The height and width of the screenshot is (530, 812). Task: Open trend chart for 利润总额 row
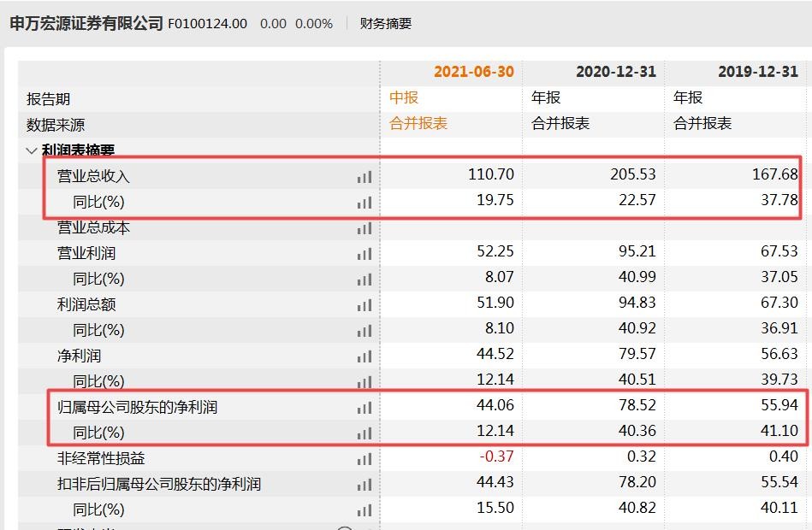(364, 303)
